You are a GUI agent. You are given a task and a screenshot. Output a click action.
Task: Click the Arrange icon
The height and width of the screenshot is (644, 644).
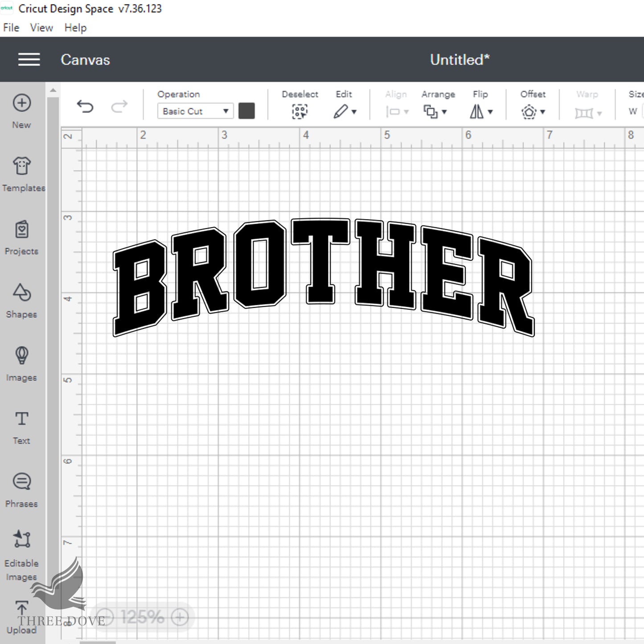tap(430, 111)
